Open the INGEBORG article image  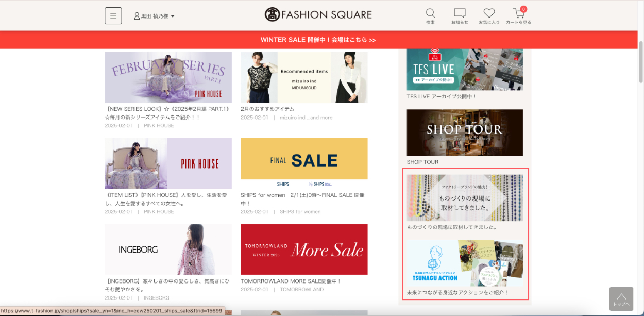168,250
